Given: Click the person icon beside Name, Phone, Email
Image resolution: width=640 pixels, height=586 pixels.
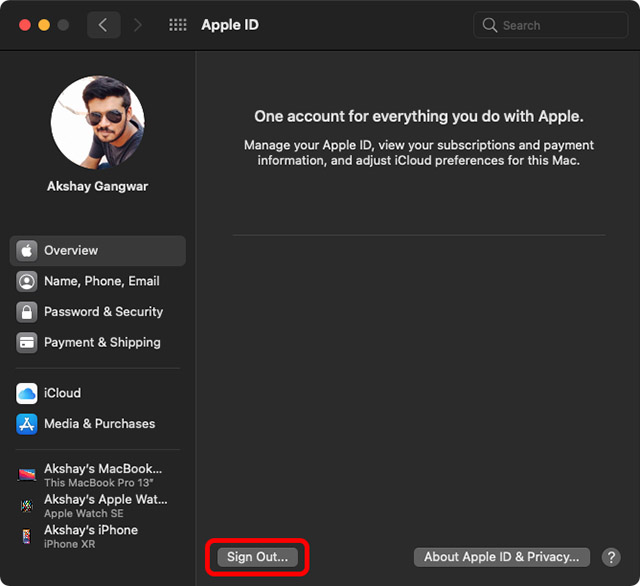Looking at the screenshot, I should pos(27,281).
